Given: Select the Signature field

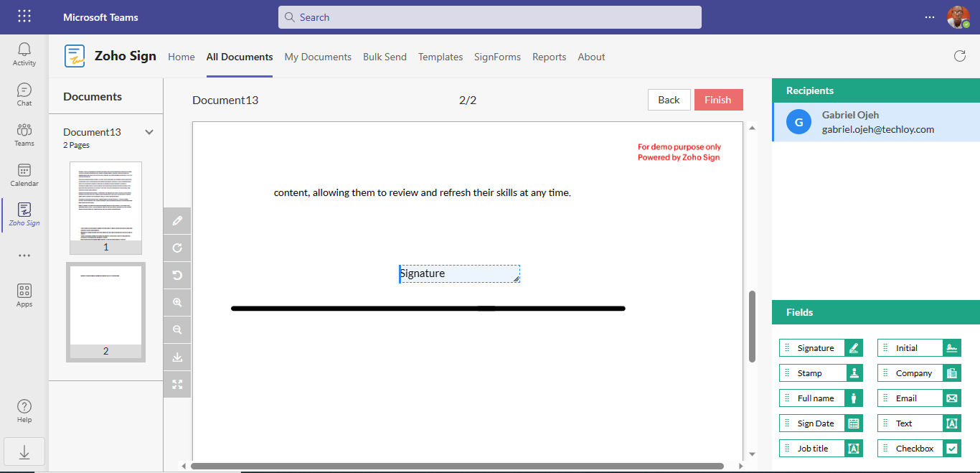Looking at the screenshot, I should pyautogui.click(x=821, y=348).
